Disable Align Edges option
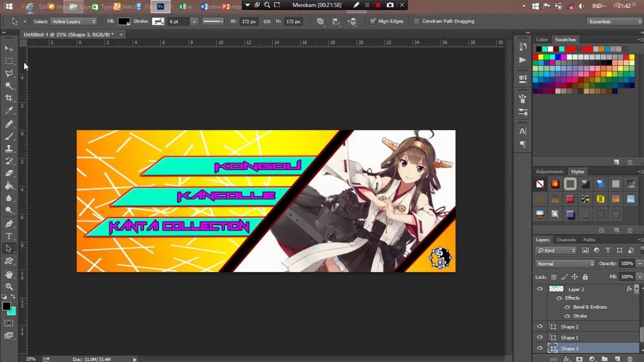Image resolution: width=644 pixels, height=362 pixels. (x=373, y=21)
